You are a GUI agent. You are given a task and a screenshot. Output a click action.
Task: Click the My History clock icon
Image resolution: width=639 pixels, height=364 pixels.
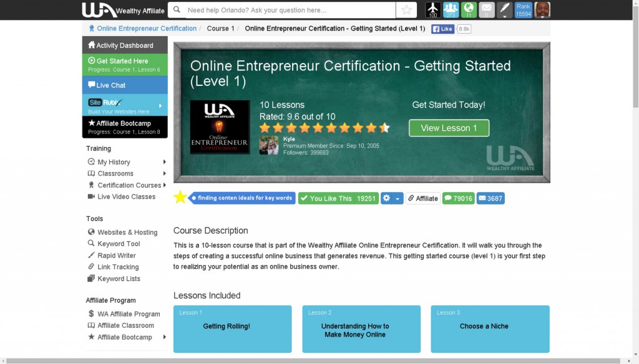(91, 161)
